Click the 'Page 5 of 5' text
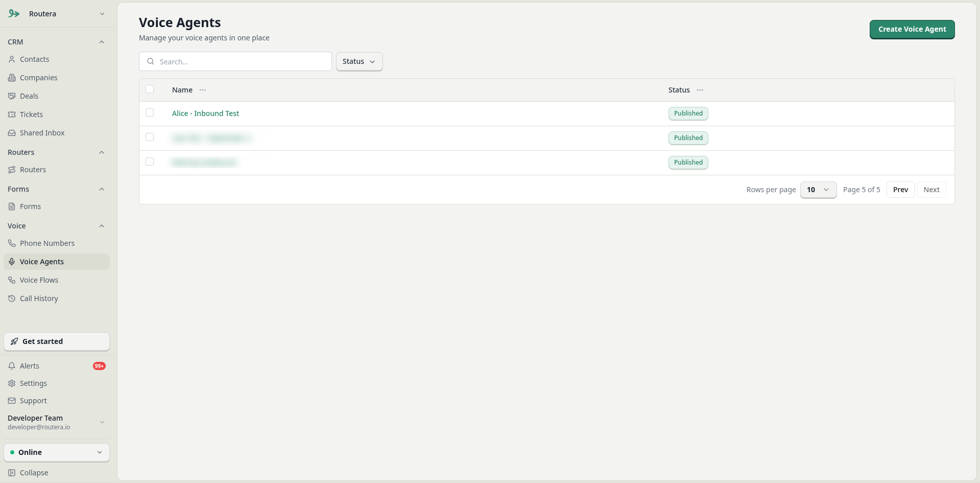The height and width of the screenshot is (483, 980). (862, 190)
